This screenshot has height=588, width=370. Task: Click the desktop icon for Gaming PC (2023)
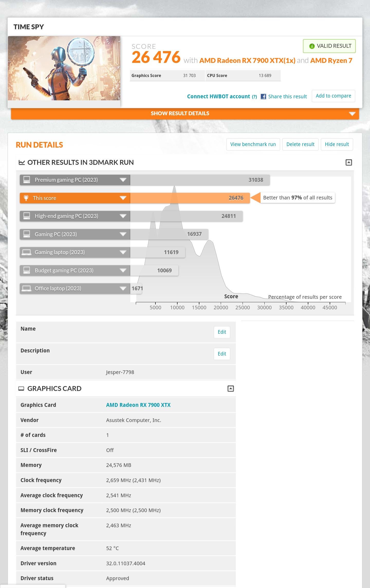click(27, 234)
